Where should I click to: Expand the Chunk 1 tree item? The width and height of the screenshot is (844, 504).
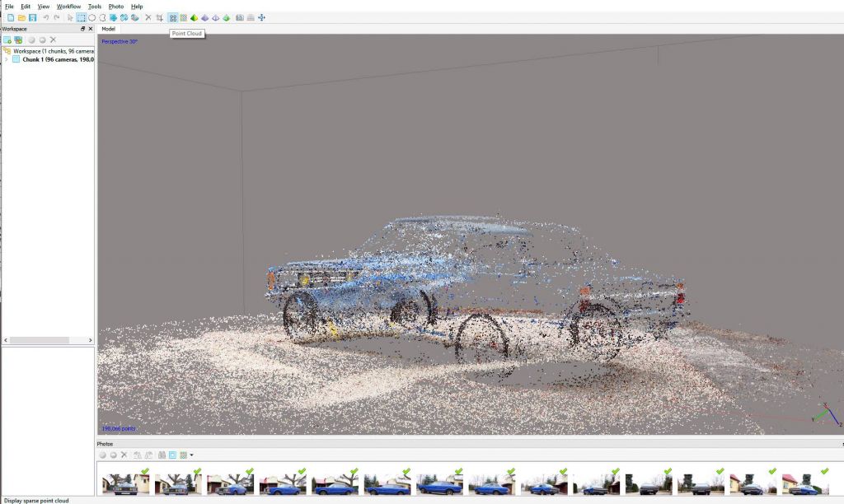click(x=7, y=59)
